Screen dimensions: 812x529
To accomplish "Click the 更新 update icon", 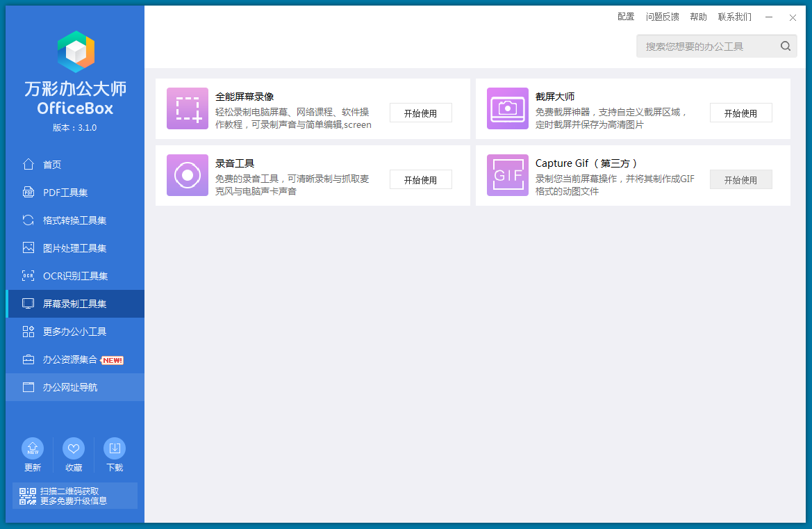I will [33, 448].
